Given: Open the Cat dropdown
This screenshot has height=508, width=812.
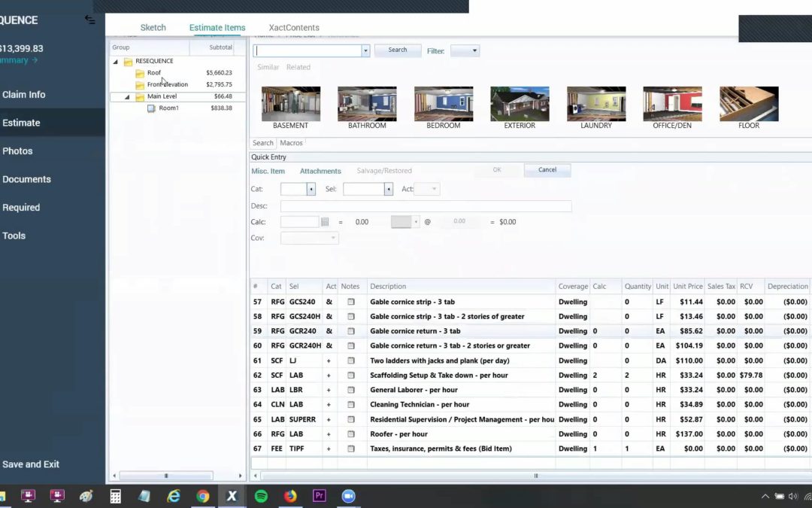Looking at the screenshot, I should coord(311,189).
